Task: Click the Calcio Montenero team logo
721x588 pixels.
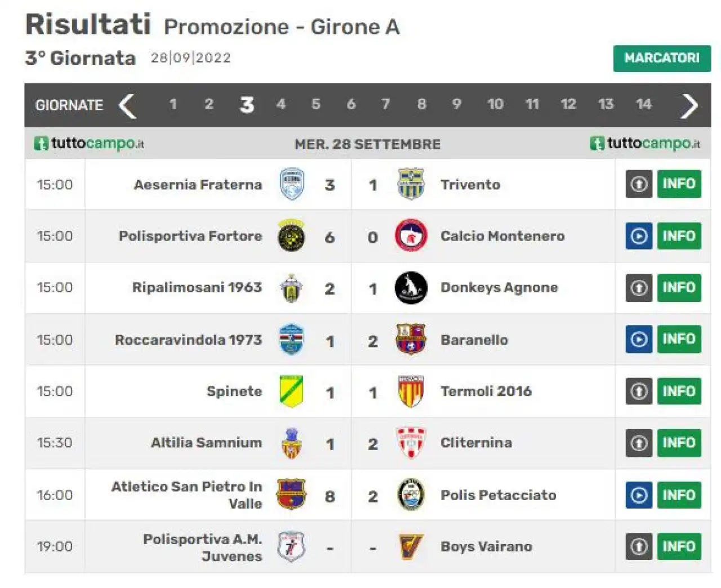Action: tap(411, 235)
